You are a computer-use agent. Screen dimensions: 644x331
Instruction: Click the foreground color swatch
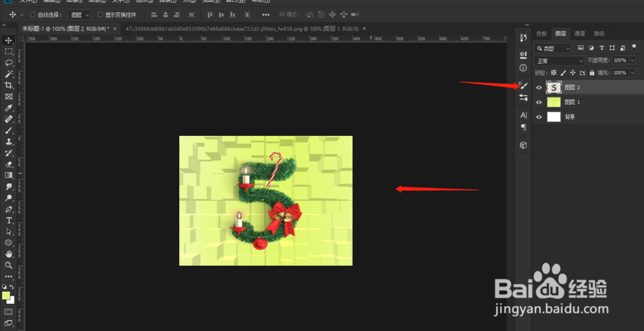click(x=6, y=296)
